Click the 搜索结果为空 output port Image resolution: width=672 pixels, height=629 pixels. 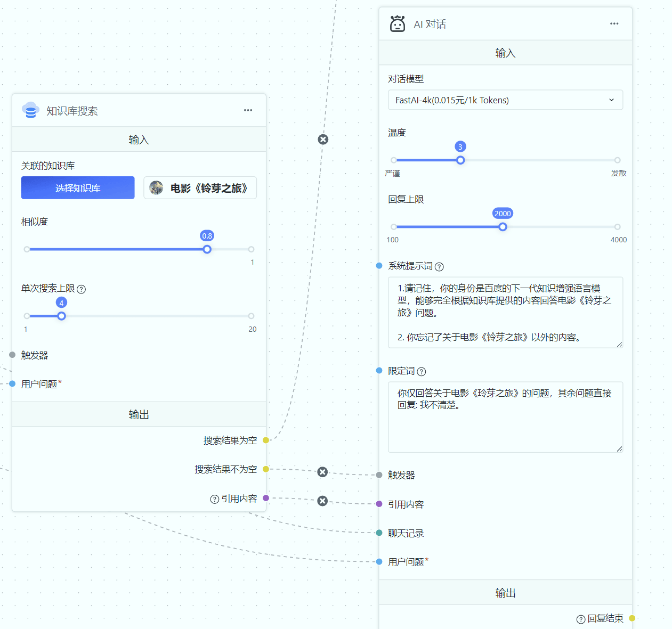click(266, 440)
